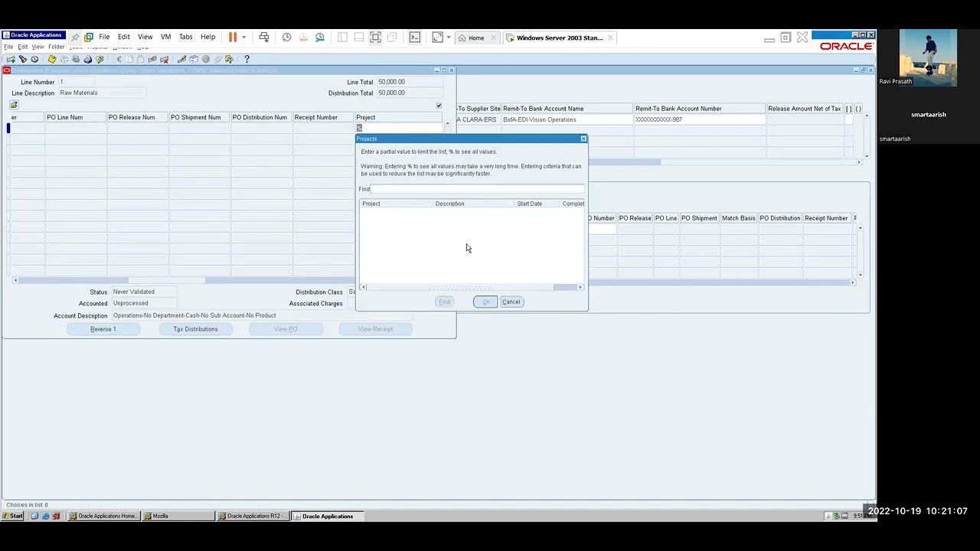
Task: Click the full screen stretch icon
Action: click(437, 37)
